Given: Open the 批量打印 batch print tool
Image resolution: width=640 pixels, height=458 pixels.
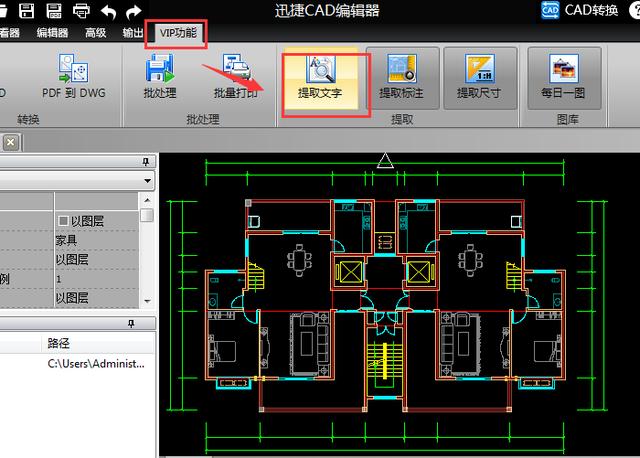Looking at the screenshot, I should [x=236, y=77].
